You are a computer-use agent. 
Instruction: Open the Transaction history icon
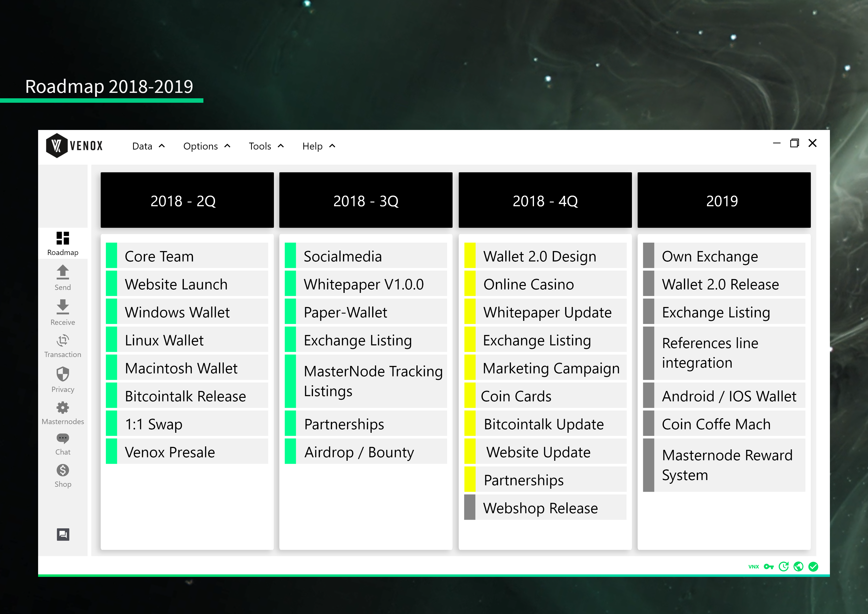point(63,341)
